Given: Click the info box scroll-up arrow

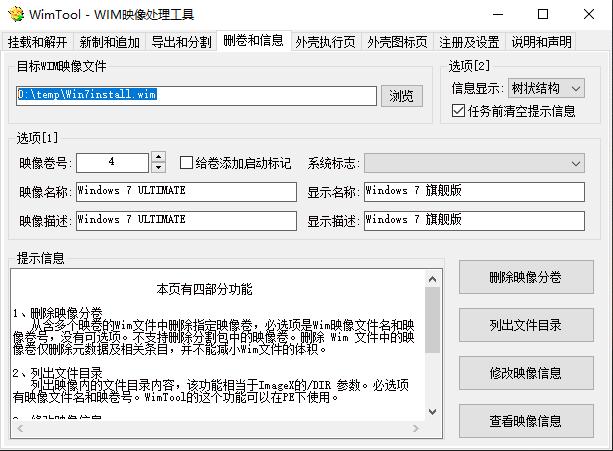Looking at the screenshot, I should [432, 279].
